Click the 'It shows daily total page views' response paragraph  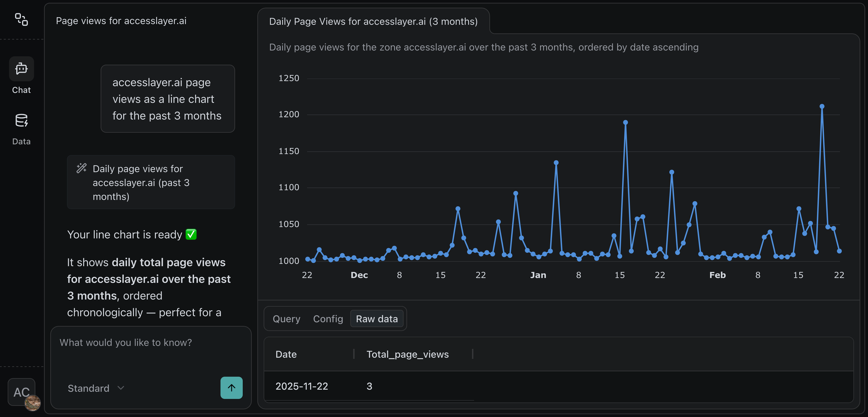[150, 287]
